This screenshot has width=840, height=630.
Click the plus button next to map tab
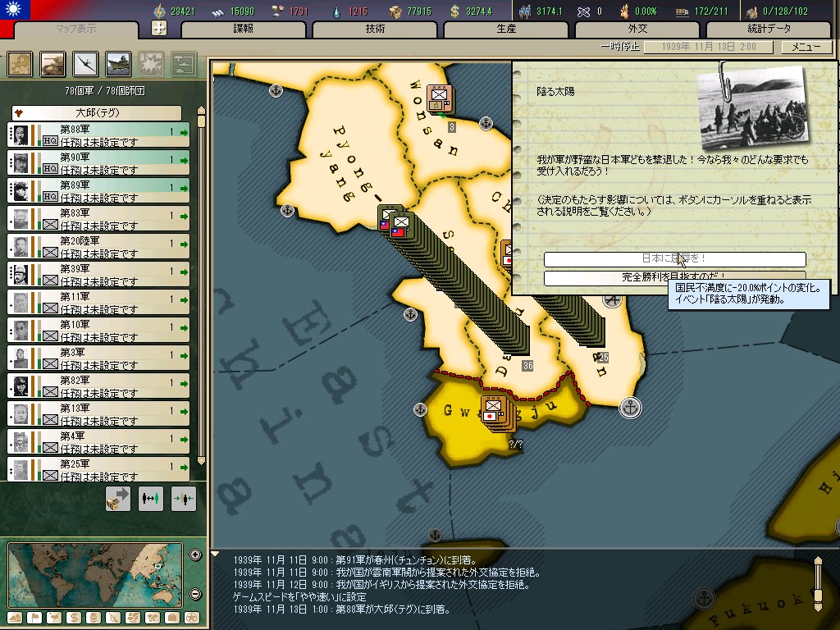[159, 29]
